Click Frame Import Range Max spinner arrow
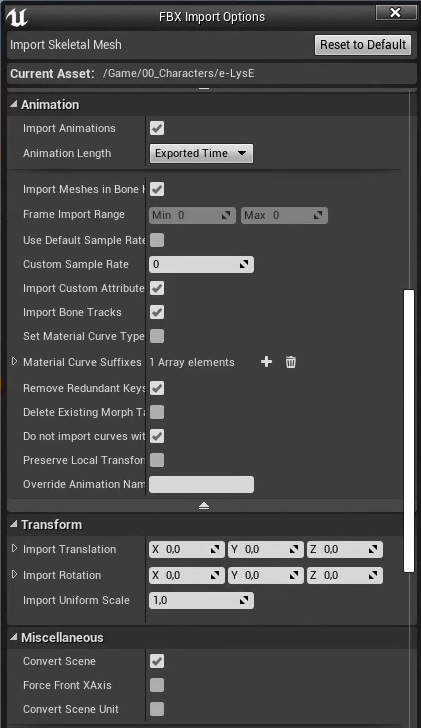The height and width of the screenshot is (728, 421). point(318,215)
